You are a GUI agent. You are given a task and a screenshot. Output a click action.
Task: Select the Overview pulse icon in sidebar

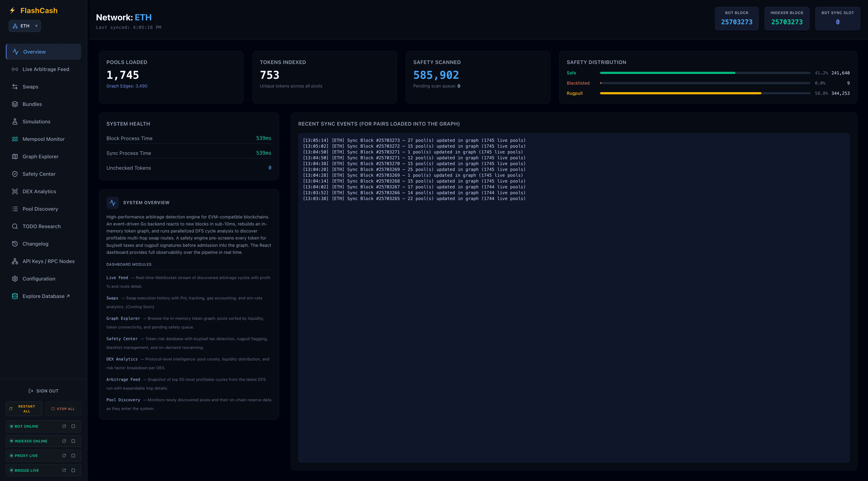tap(16, 52)
